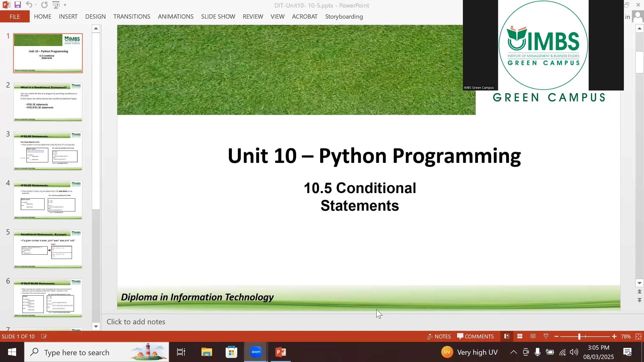This screenshot has height=362, width=644.
Task: Fit slide to current window icon
Action: (638, 336)
